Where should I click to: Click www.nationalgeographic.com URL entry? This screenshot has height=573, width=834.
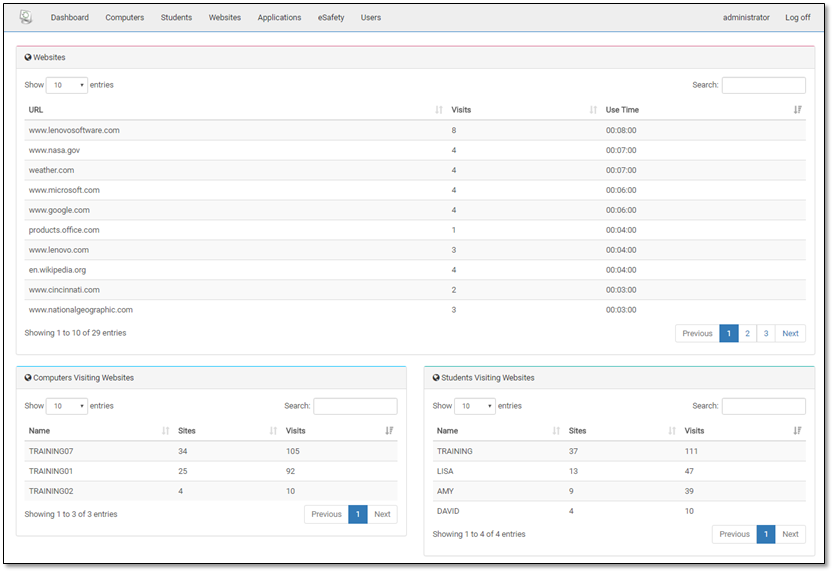[x=81, y=310]
